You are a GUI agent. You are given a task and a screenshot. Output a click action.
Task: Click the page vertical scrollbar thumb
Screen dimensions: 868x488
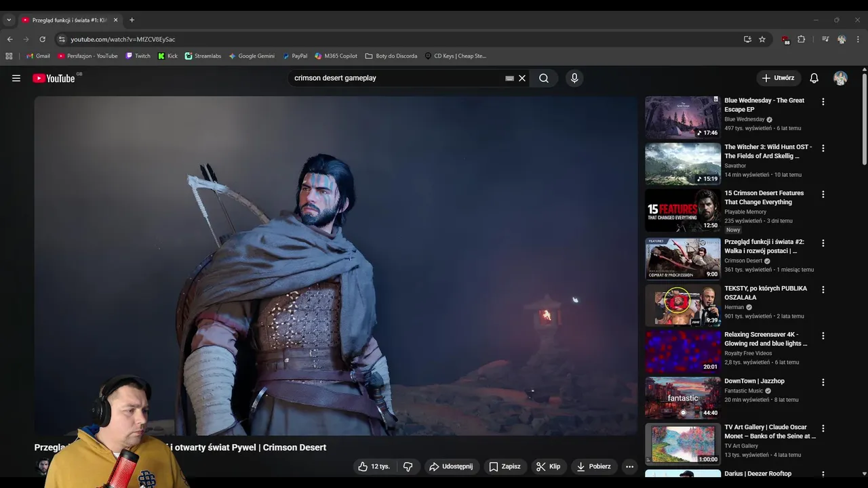pyautogui.click(x=864, y=119)
